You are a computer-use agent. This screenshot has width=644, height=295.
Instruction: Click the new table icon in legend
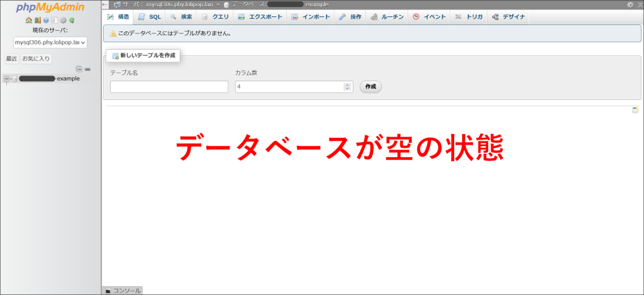tap(116, 55)
